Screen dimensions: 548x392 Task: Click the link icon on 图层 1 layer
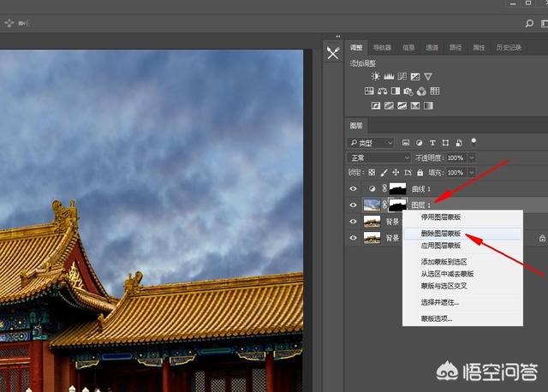[x=384, y=205]
